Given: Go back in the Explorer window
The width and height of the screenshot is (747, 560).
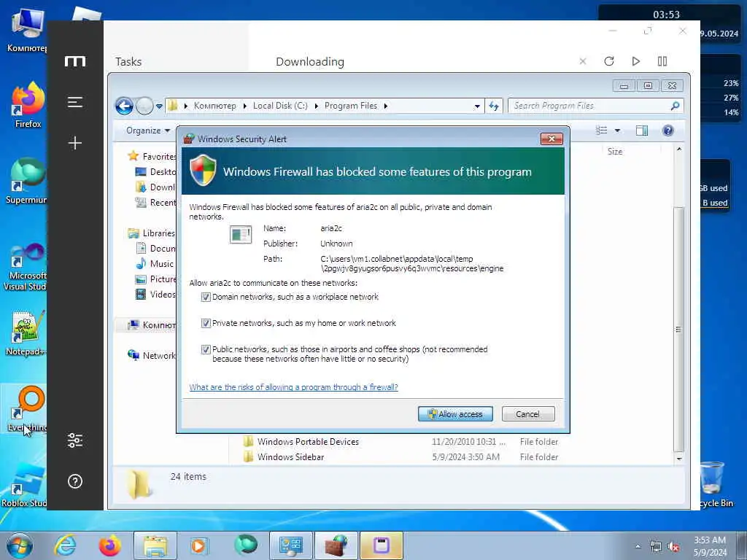Looking at the screenshot, I should point(124,106).
